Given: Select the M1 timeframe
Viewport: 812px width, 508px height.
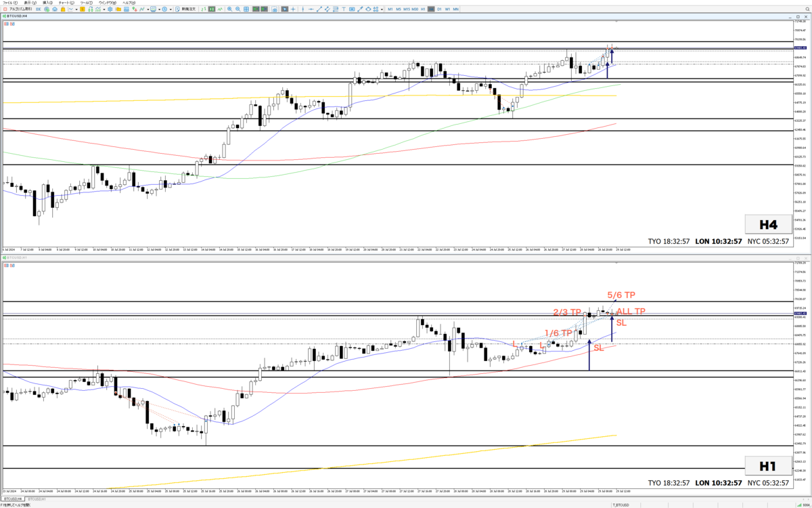Looking at the screenshot, I should pyautogui.click(x=390, y=9).
